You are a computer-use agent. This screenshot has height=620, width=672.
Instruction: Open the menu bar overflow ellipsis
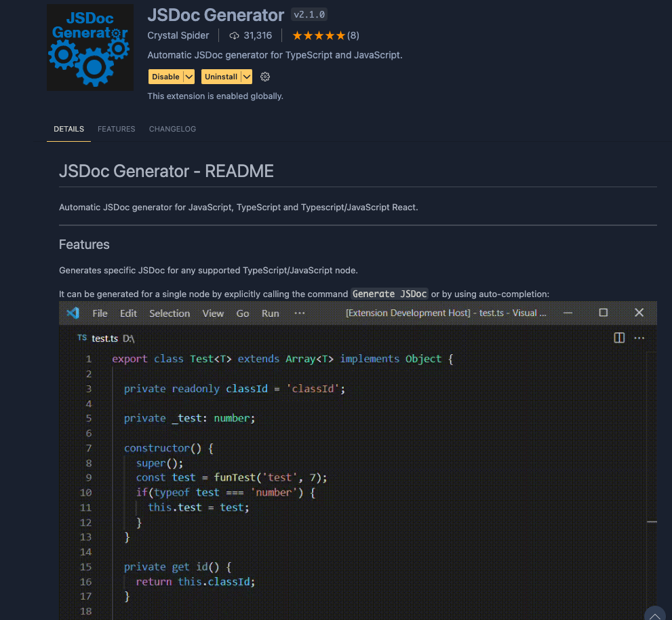pyautogui.click(x=300, y=313)
